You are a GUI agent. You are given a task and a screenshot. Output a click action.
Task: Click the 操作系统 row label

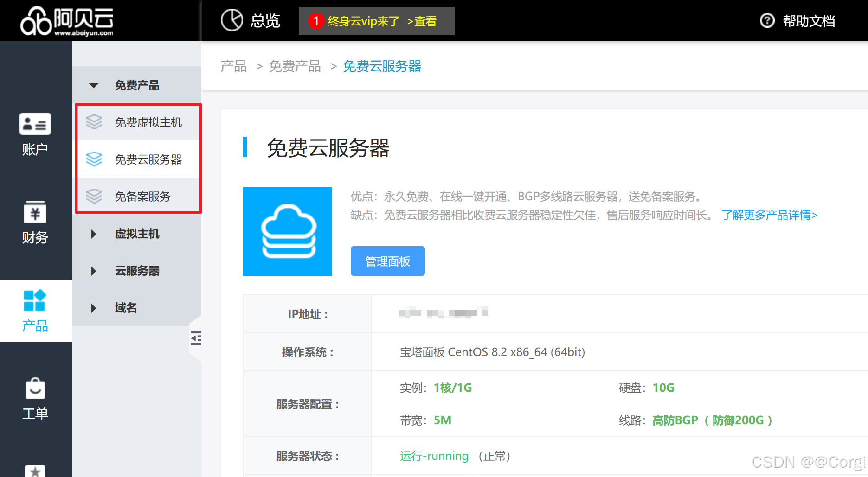point(308,352)
